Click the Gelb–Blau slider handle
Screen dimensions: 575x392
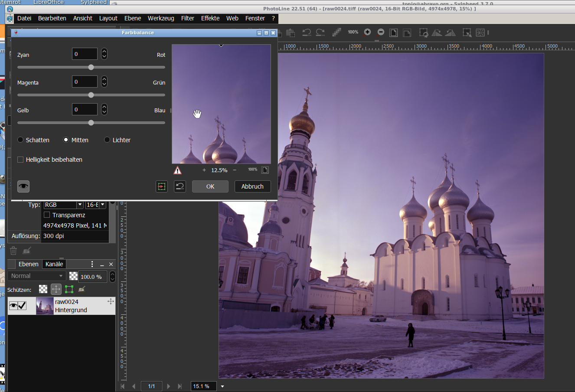click(x=91, y=123)
